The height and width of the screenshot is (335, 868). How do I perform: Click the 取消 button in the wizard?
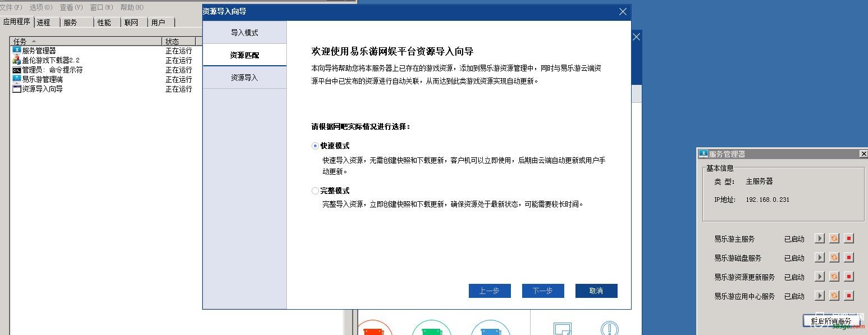[596, 291]
